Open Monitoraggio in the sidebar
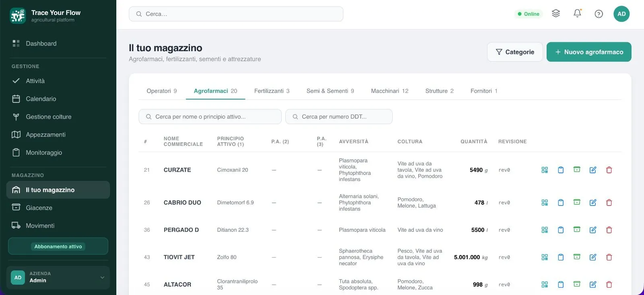The image size is (644, 295). point(58,153)
